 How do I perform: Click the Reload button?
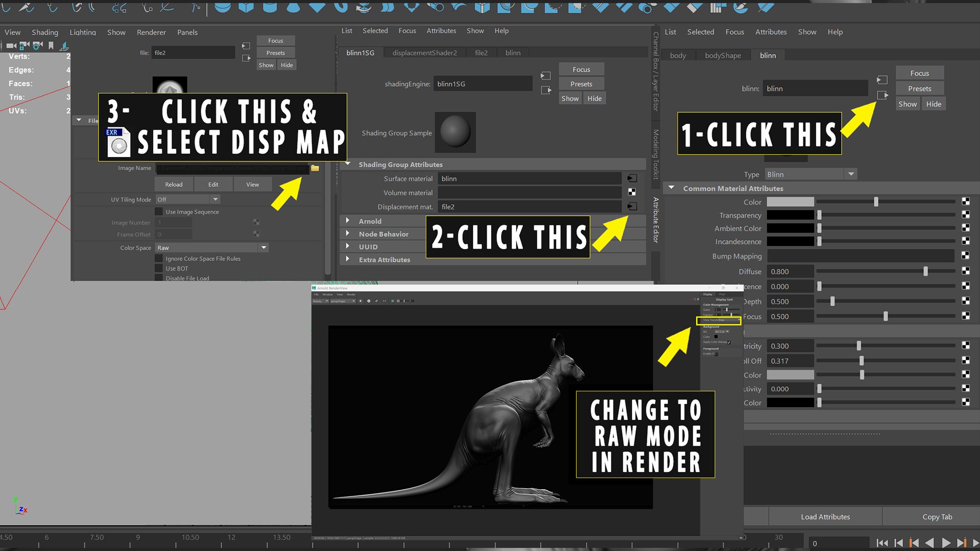[174, 184]
